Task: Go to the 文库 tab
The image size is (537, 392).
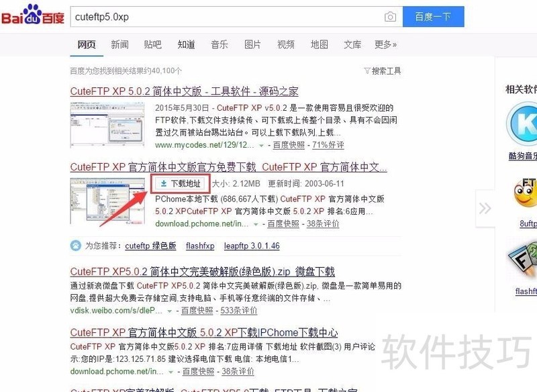Action: tap(352, 44)
